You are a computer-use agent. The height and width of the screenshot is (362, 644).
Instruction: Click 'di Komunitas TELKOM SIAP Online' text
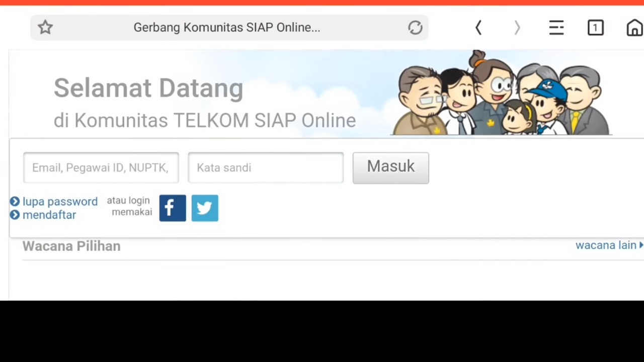205,121
